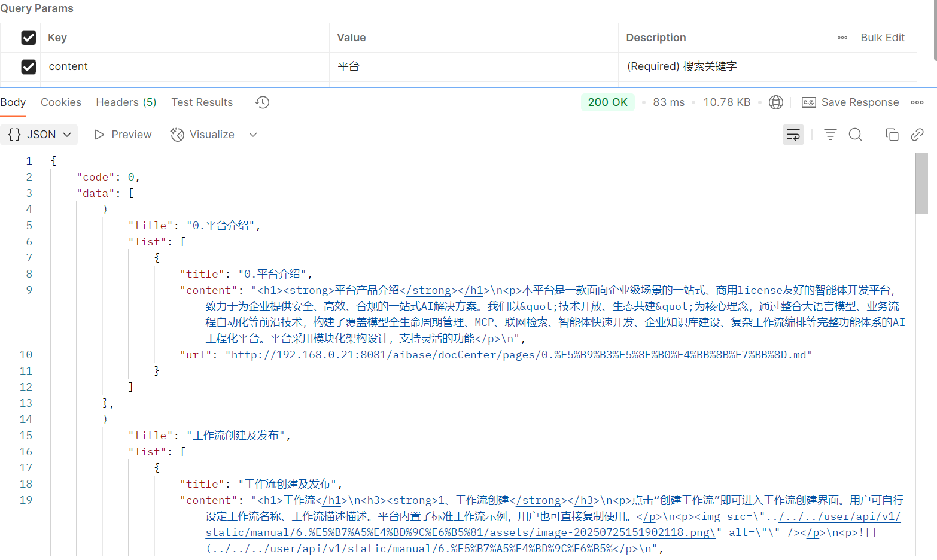Click the link icon in response toolbar
937x560 pixels.
pos(917,135)
